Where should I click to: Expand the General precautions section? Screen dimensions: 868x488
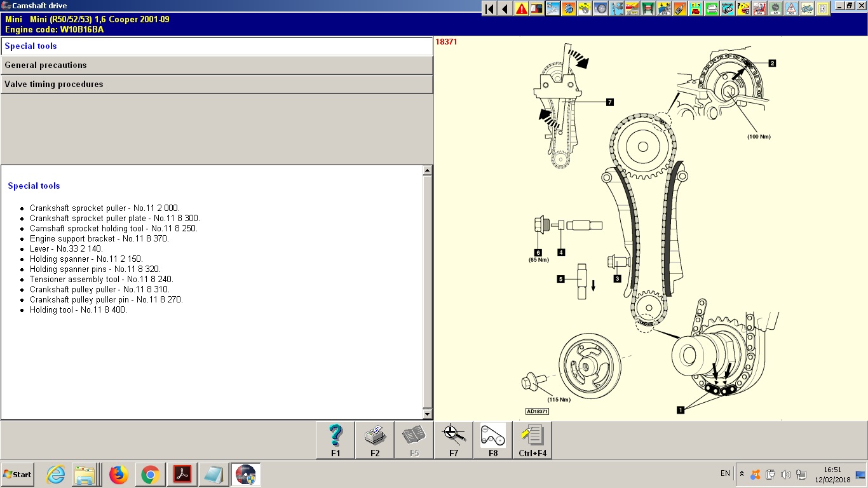pyautogui.click(x=216, y=65)
